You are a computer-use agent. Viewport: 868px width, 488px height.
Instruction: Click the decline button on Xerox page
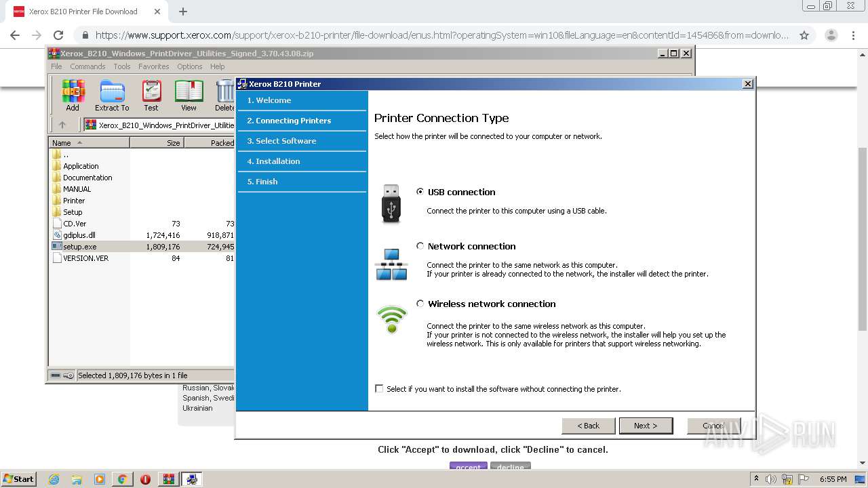[x=511, y=467]
